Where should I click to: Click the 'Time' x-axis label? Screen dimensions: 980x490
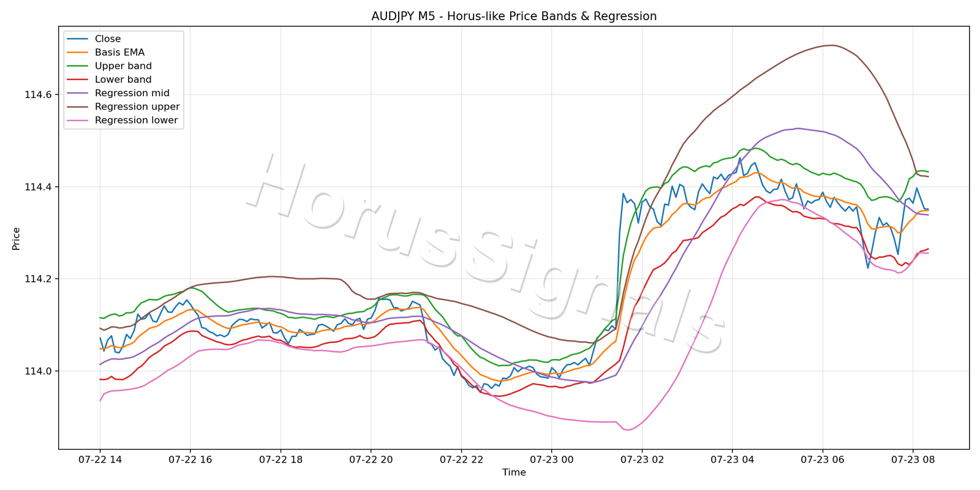click(x=514, y=473)
